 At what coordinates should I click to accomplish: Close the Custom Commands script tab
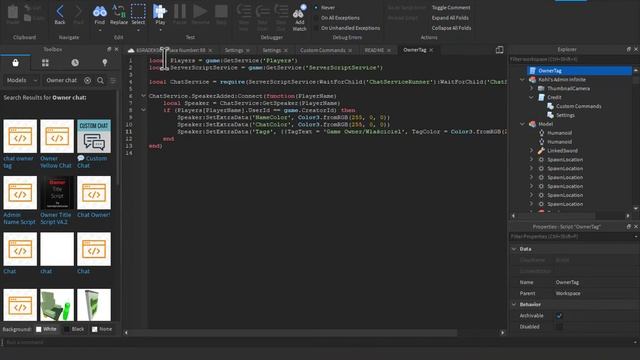click(x=350, y=50)
